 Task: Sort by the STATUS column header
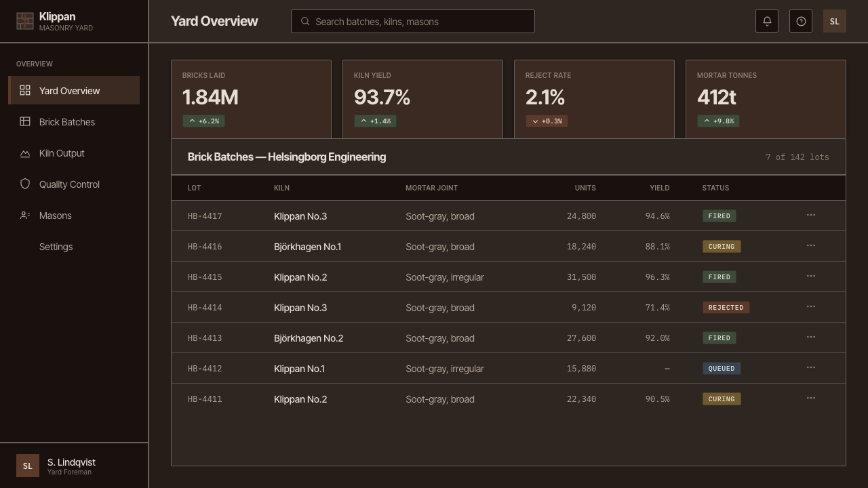[715, 188]
